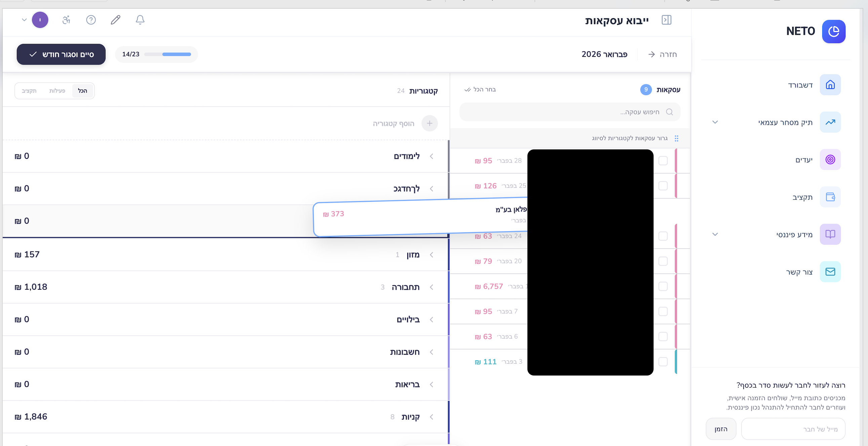868x446 pixels.
Task: Tick checkbox for 111 ₪ transaction
Action: [x=663, y=362]
